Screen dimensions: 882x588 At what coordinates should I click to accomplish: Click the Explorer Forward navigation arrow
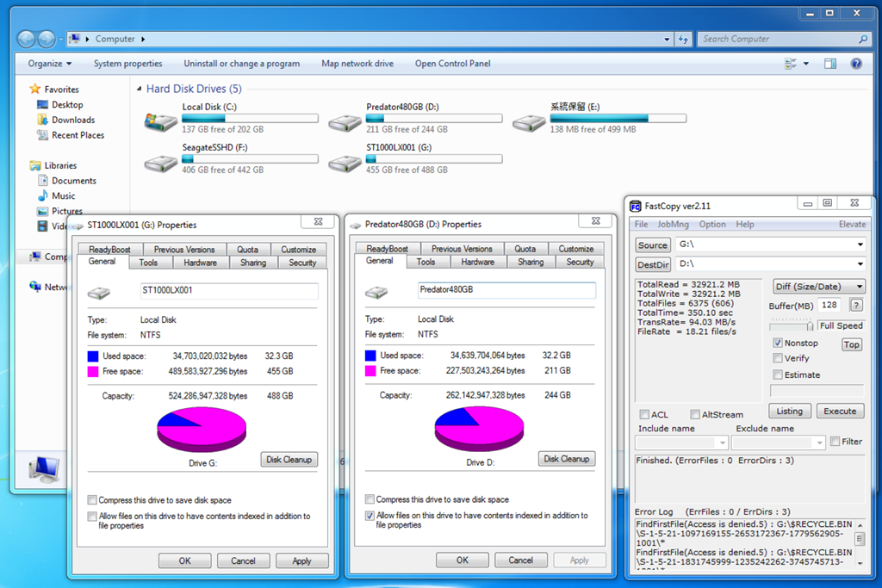[47, 39]
